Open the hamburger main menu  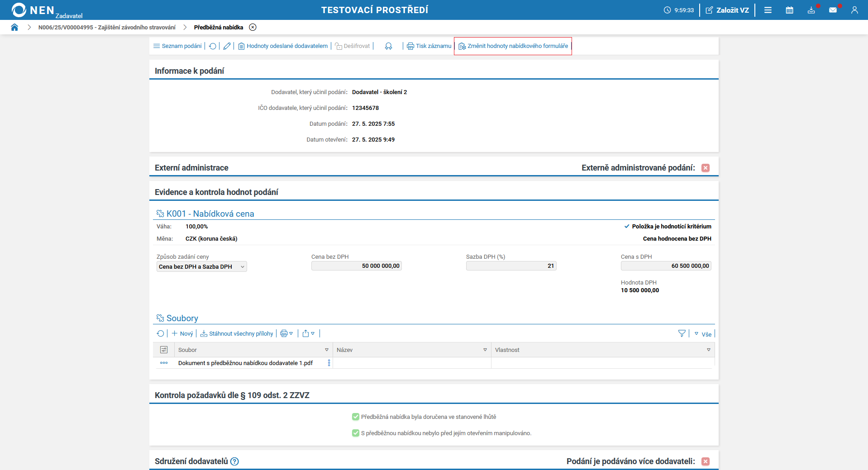tap(768, 10)
